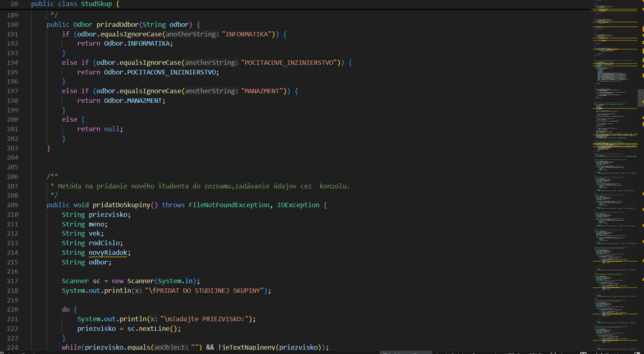
Task: Click the 'return null' statement
Action: coord(100,129)
